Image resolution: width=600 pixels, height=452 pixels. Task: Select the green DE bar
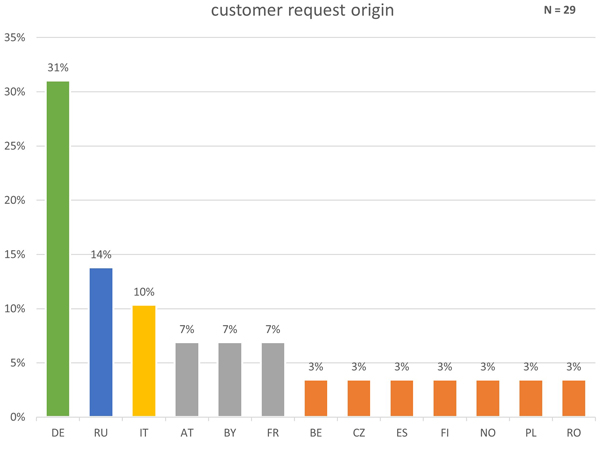(x=58, y=249)
